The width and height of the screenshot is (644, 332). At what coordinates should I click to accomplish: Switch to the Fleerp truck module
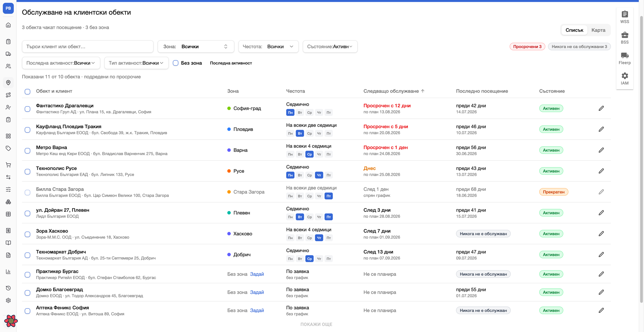[624, 58]
